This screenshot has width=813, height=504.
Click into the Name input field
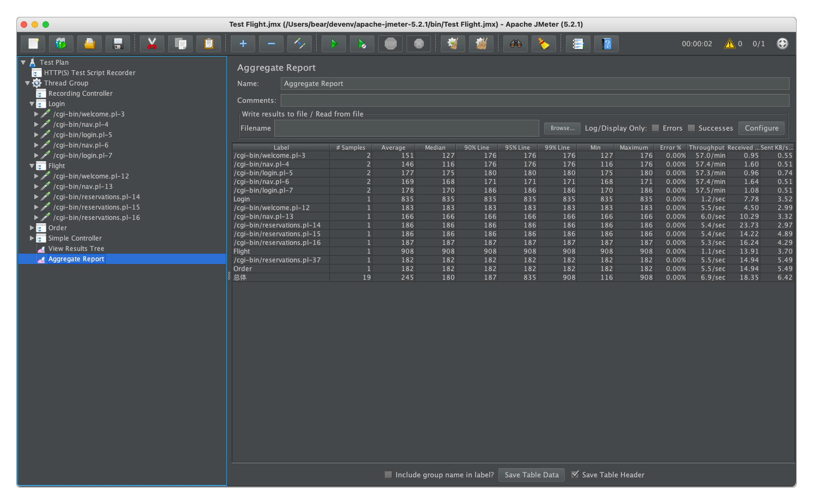pos(535,84)
